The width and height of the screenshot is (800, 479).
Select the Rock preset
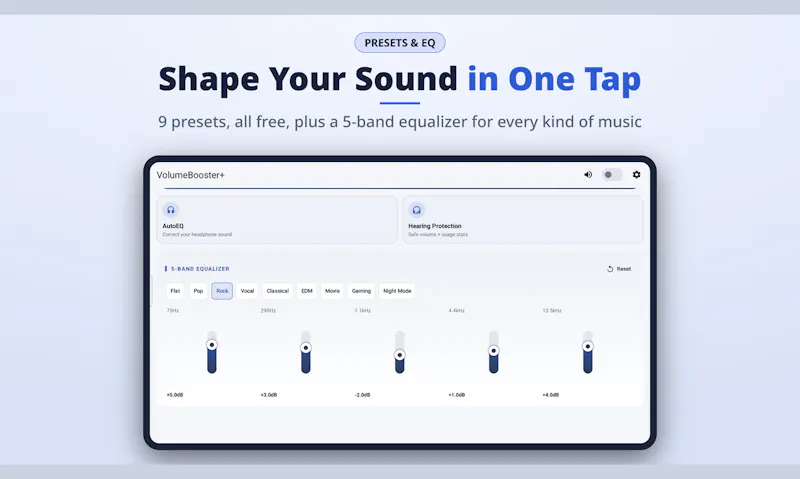pos(222,291)
